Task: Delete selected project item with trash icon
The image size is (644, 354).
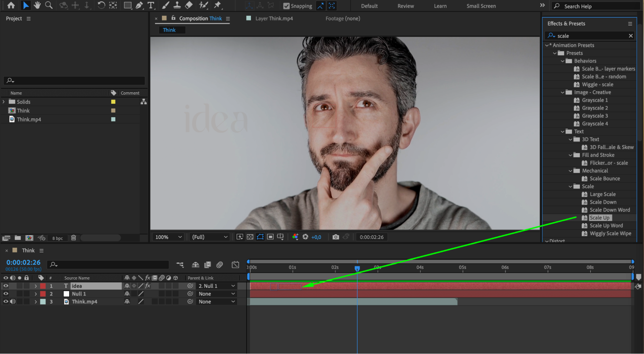Action: pos(73,238)
